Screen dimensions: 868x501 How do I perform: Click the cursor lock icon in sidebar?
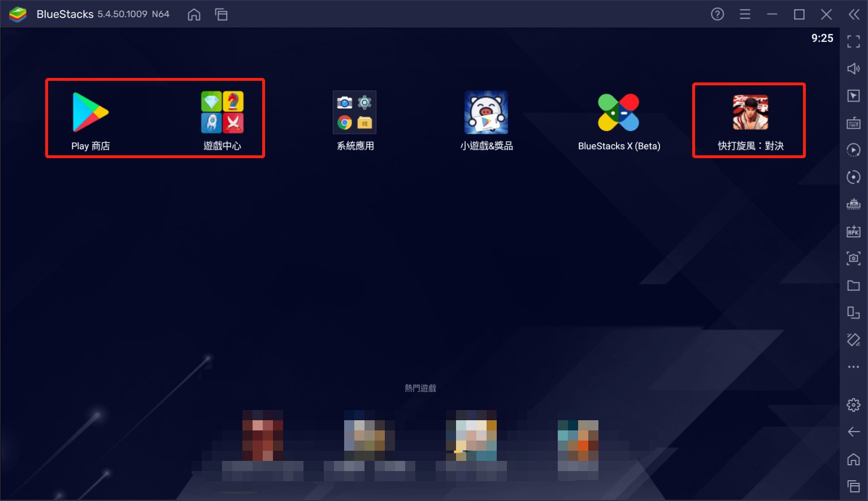click(854, 95)
